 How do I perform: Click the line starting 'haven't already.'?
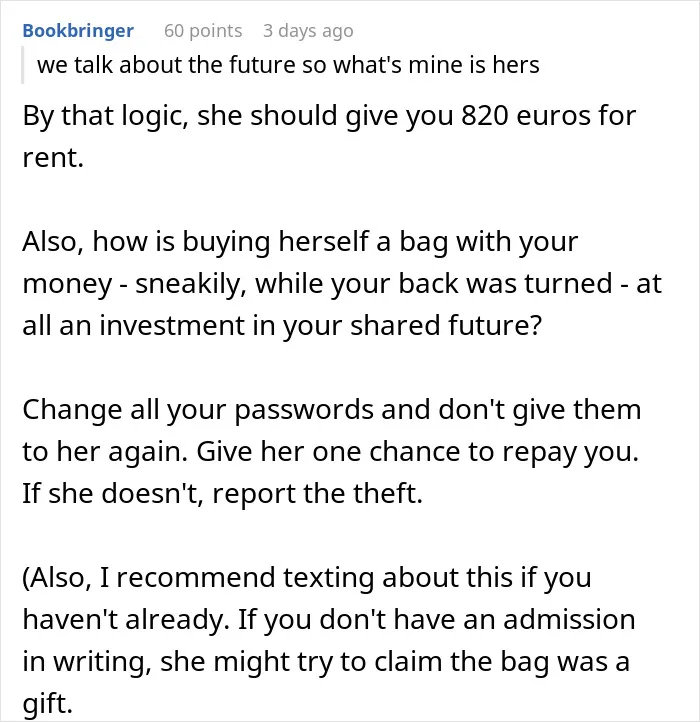pyautogui.click(x=329, y=619)
